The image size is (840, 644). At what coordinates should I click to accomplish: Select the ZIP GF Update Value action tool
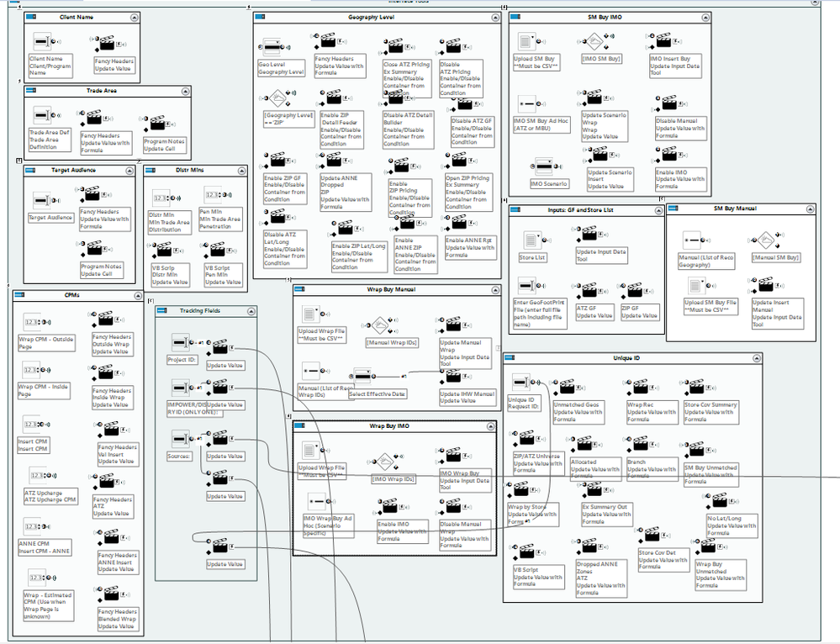[635, 291]
